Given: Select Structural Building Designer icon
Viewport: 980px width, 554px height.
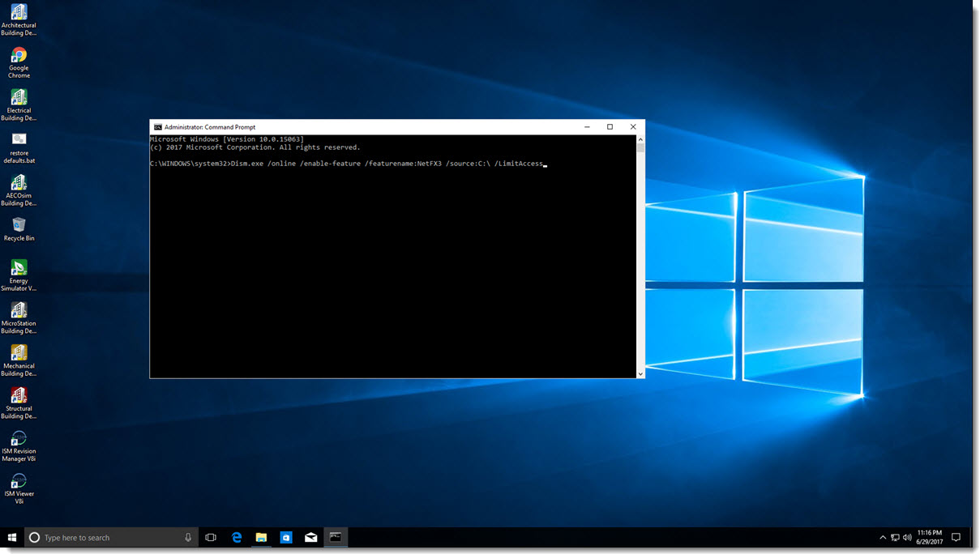Looking at the screenshot, I should coord(19,402).
